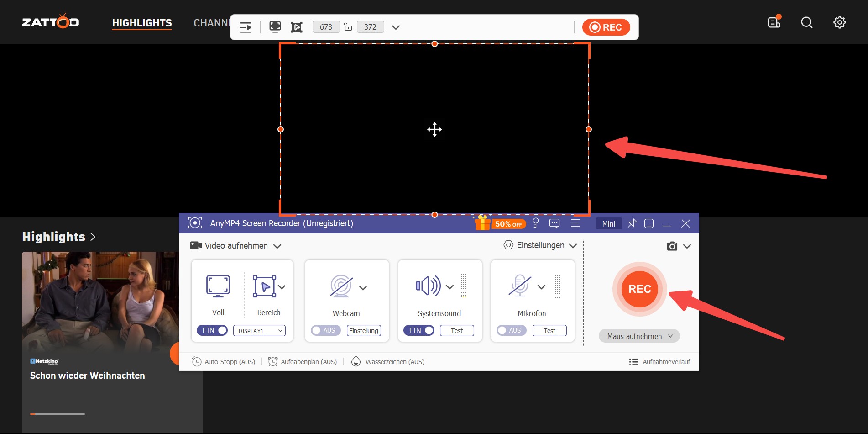Open the Maus aufnehmen dropdown
This screenshot has height=434, width=868.
click(x=639, y=336)
